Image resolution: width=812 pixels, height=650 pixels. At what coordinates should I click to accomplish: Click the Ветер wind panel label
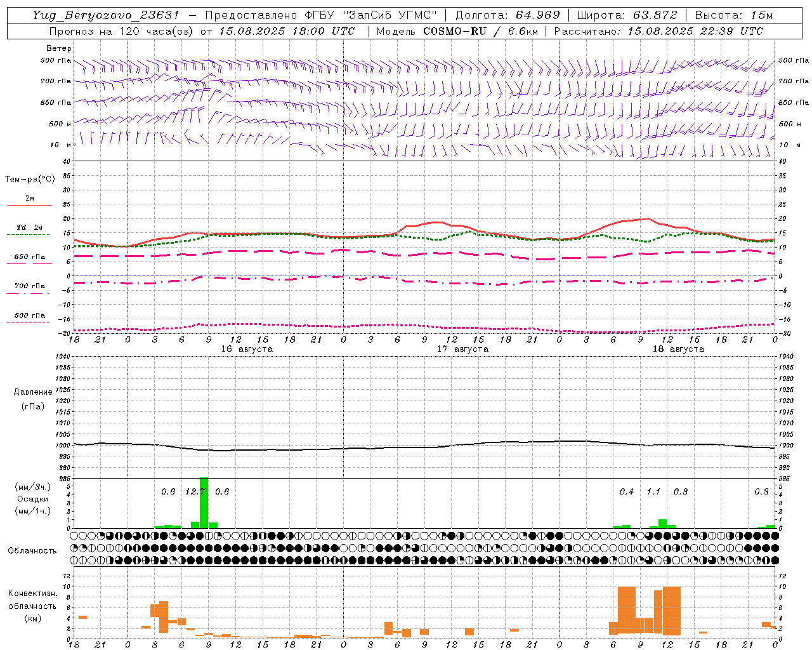[59, 48]
